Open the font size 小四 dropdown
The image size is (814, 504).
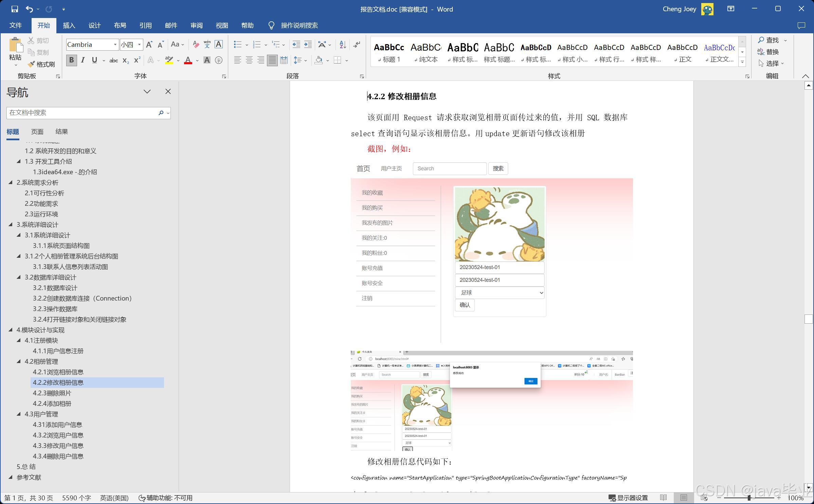139,44
